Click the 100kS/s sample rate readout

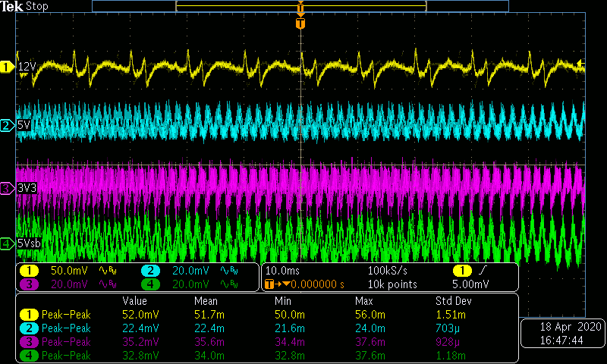389,271
